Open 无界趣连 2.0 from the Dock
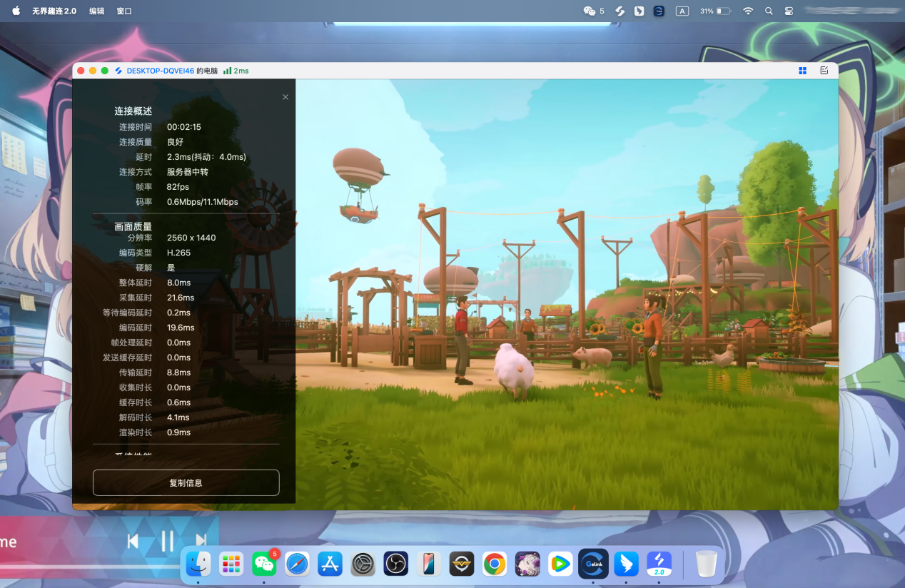This screenshot has width=905, height=588. [659, 564]
